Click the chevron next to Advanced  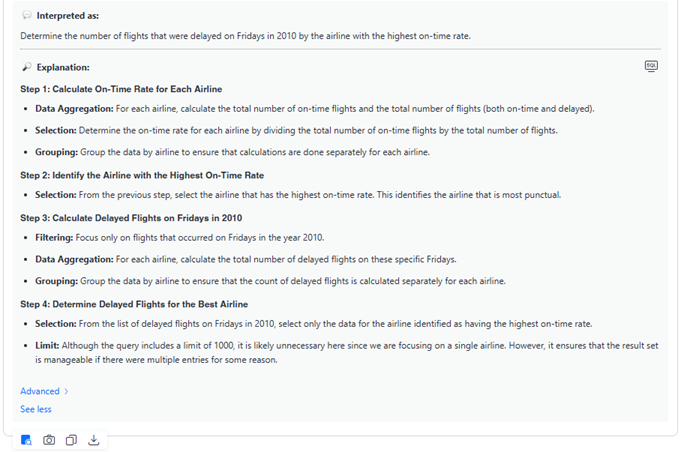pyautogui.click(x=66, y=391)
